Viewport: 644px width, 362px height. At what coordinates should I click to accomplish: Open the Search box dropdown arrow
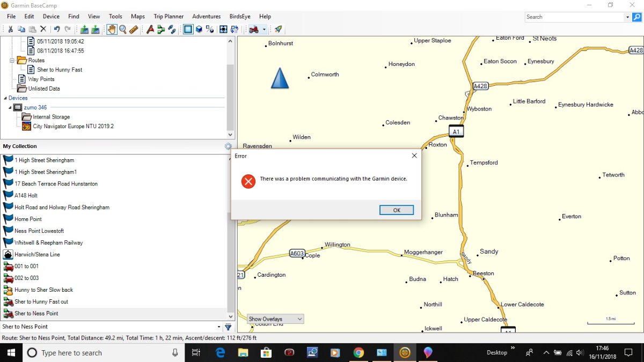click(627, 17)
